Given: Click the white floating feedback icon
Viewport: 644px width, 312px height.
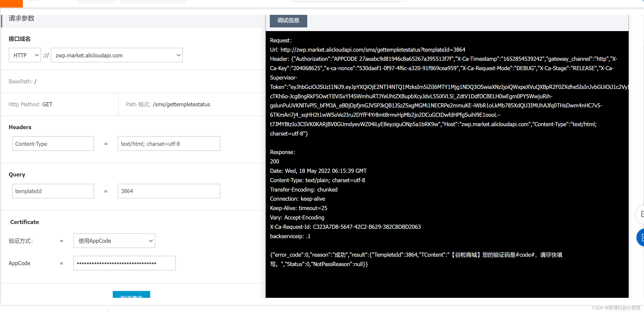Looking at the screenshot, I should pos(641,214).
